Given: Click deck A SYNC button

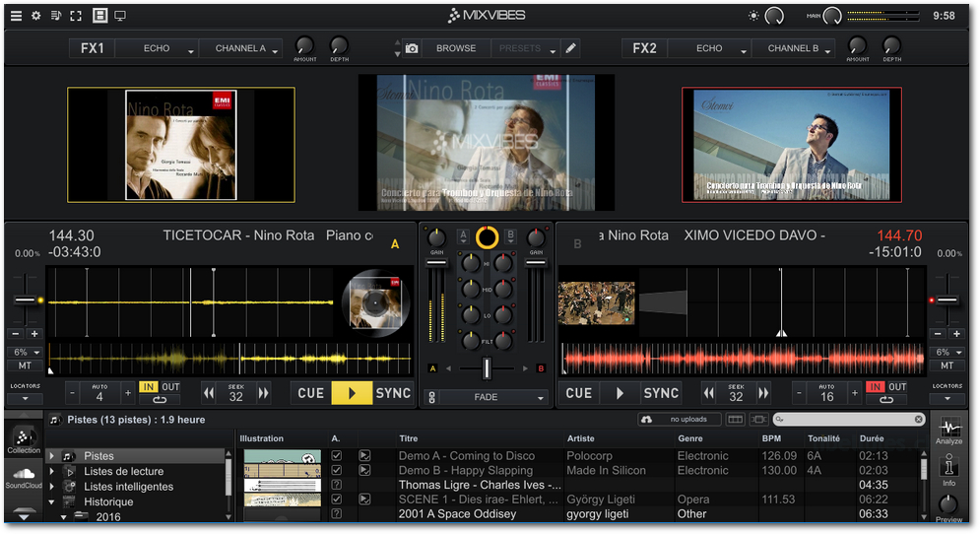Looking at the screenshot, I should point(393,393).
